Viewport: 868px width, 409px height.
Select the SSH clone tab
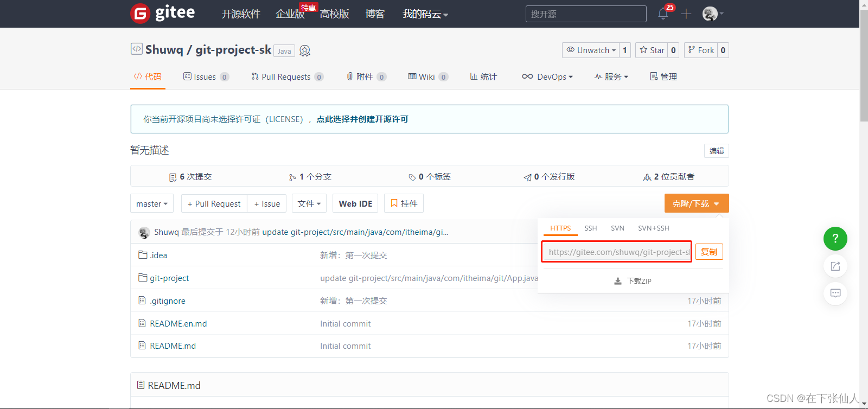tap(591, 228)
